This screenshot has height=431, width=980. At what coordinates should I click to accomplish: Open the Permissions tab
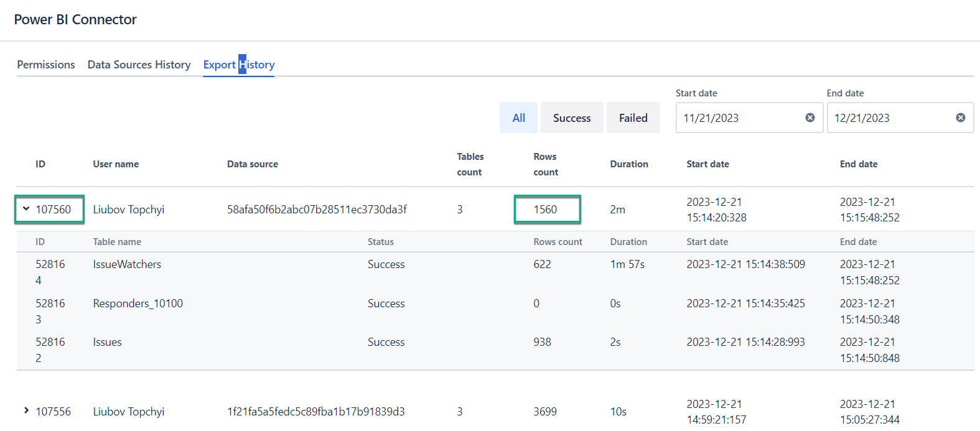coord(46,65)
